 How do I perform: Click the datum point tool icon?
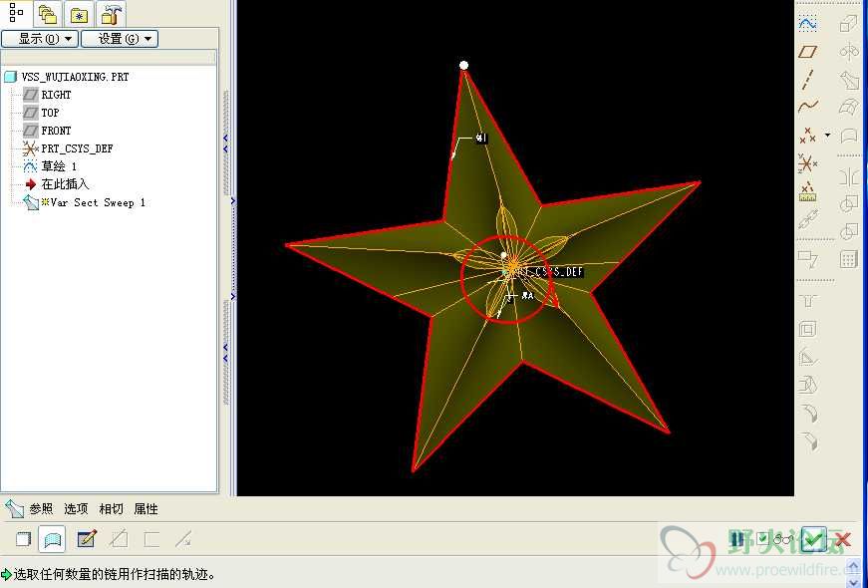coord(807,136)
